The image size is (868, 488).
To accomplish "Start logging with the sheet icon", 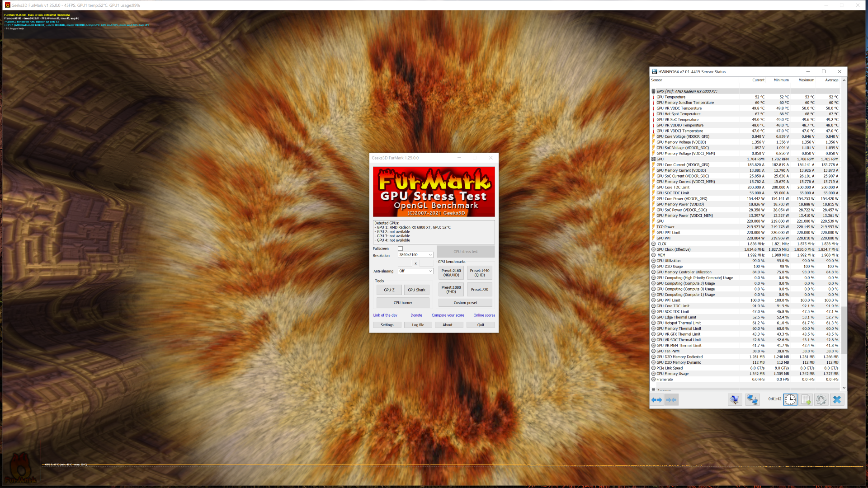I will [806, 400].
